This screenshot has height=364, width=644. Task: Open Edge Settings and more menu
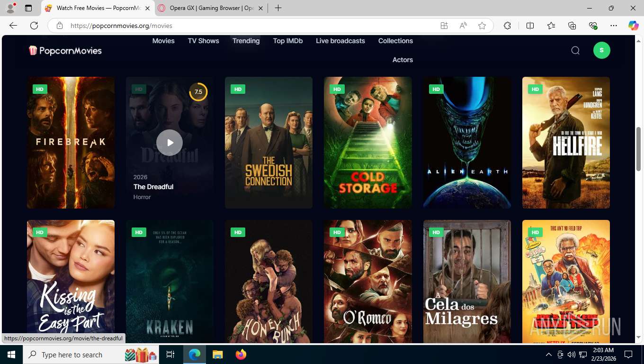pyautogui.click(x=614, y=26)
